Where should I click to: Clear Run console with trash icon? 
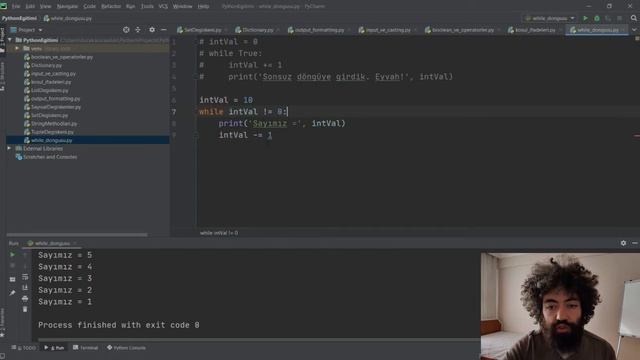pyautogui.click(x=25, y=309)
